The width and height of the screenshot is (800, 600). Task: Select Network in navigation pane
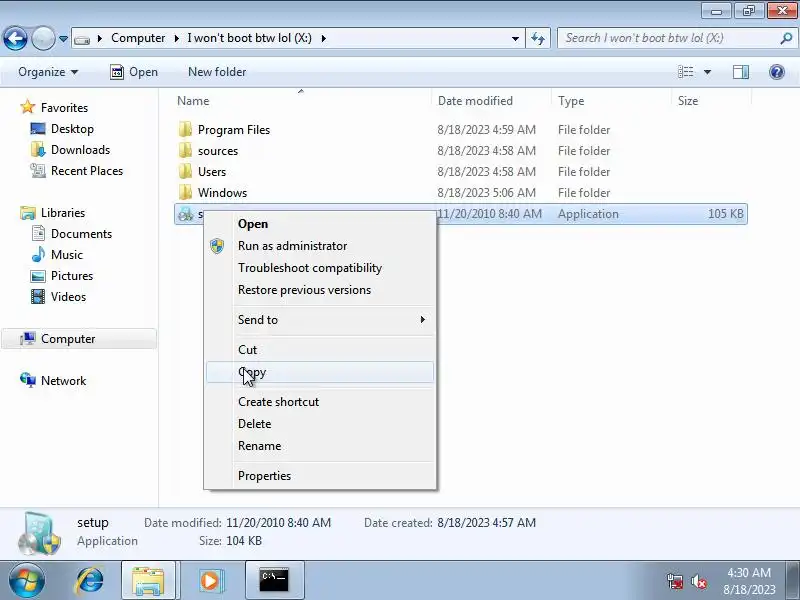[63, 381]
